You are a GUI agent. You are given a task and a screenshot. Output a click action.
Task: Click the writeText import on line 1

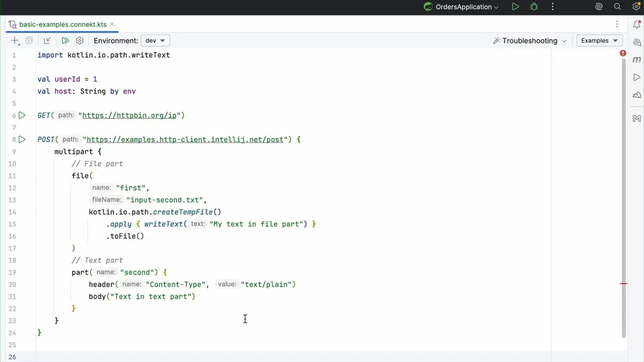(x=153, y=55)
